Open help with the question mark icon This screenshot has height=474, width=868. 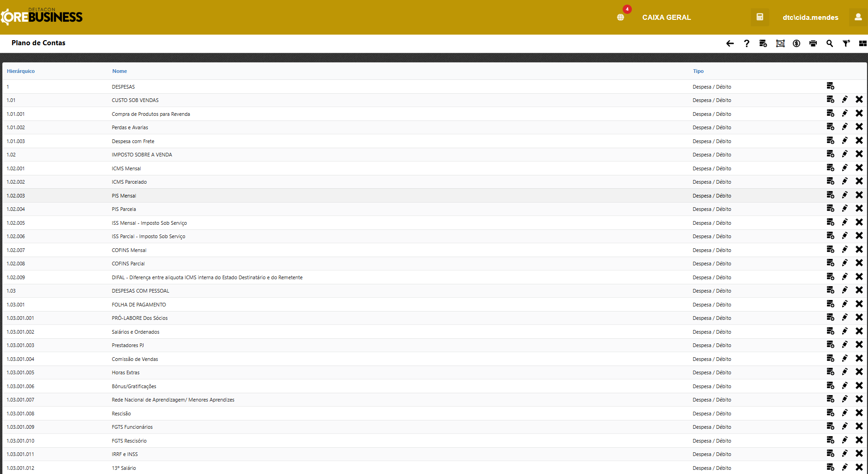(x=746, y=43)
